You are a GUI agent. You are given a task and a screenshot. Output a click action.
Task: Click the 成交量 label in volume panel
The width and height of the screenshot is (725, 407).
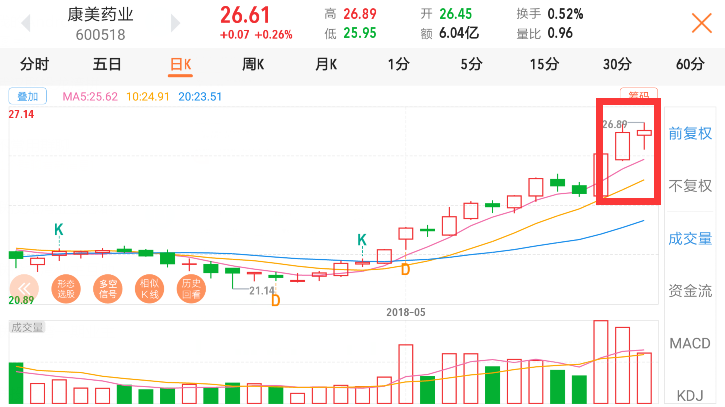click(27, 327)
